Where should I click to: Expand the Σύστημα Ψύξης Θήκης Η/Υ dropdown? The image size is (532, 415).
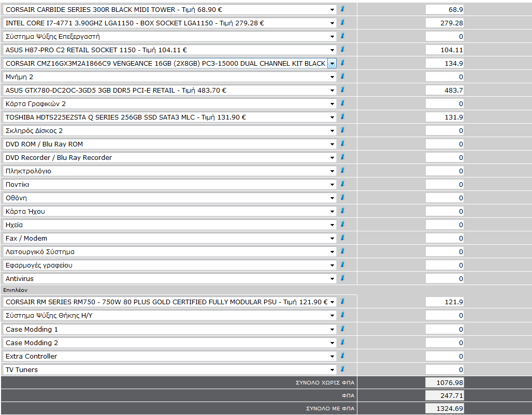pyautogui.click(x=169, y=315)
